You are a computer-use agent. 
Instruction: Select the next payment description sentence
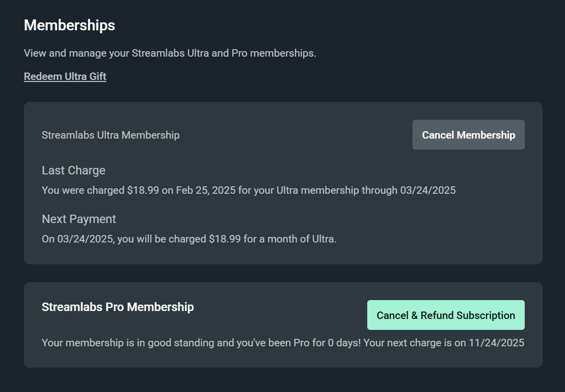pos(189,238)
